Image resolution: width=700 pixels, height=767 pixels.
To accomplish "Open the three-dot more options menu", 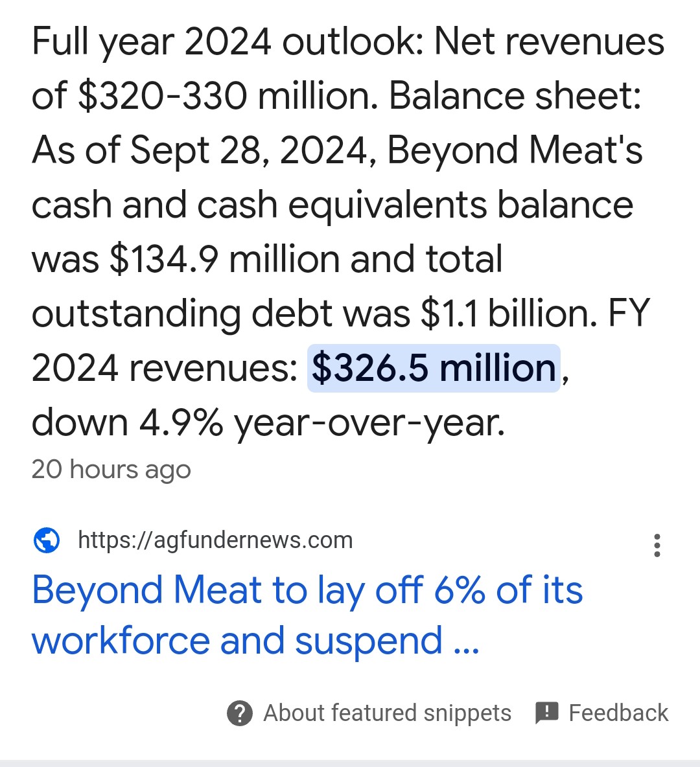I will pyautogui.click(x=657, y=545).
